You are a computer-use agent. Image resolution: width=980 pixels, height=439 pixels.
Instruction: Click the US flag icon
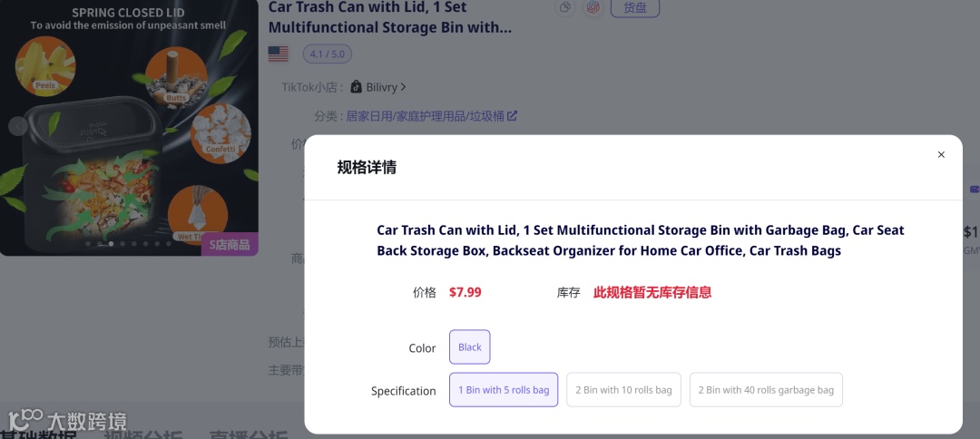(279, 54)
